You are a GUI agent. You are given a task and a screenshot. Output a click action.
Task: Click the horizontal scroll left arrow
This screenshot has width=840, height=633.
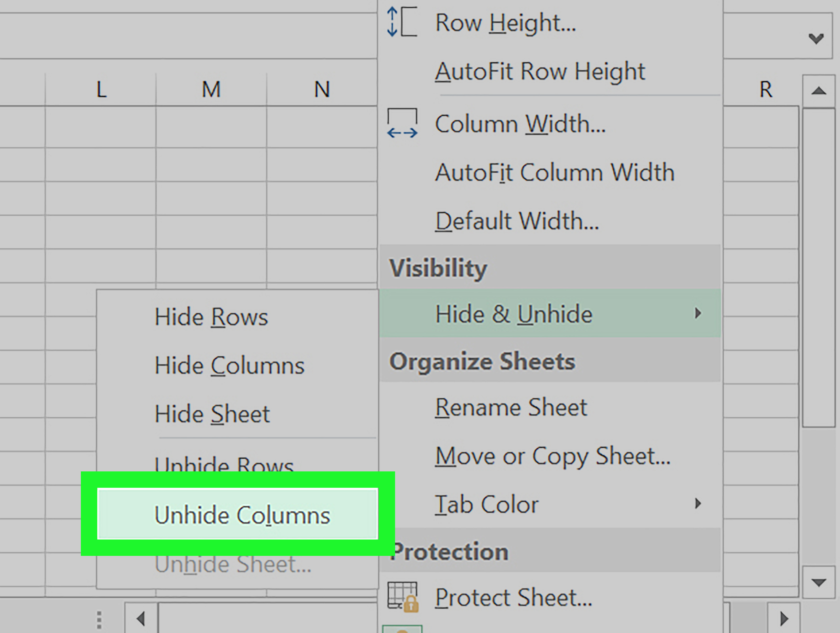point(141,619)
